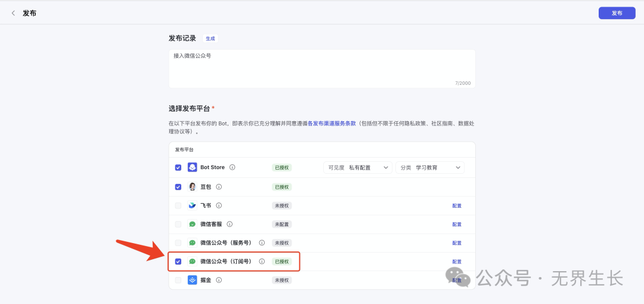
Task: Go back with the left arrow icon
Action: [13, 13]
